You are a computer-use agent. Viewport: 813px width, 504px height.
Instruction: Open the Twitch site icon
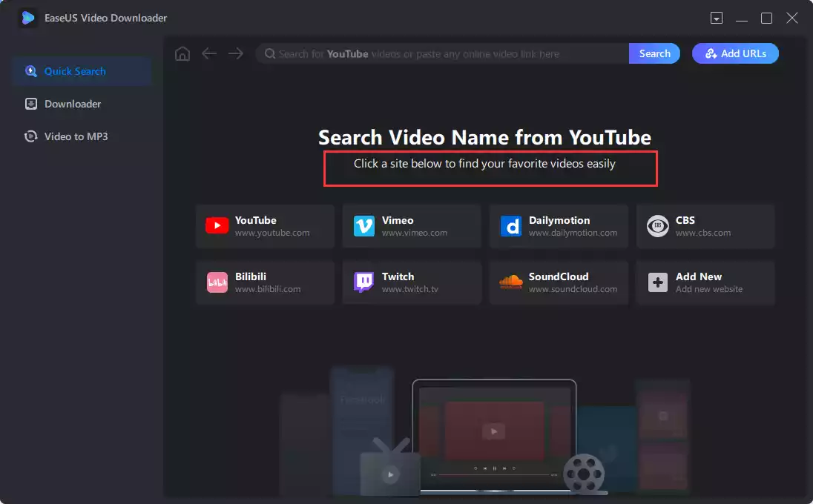pos(364,283)
